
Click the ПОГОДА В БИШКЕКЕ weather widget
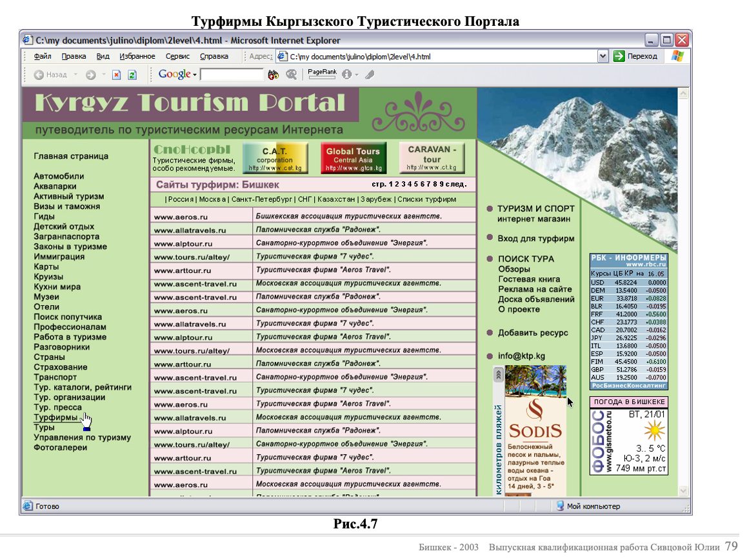[x=628, y=435]
